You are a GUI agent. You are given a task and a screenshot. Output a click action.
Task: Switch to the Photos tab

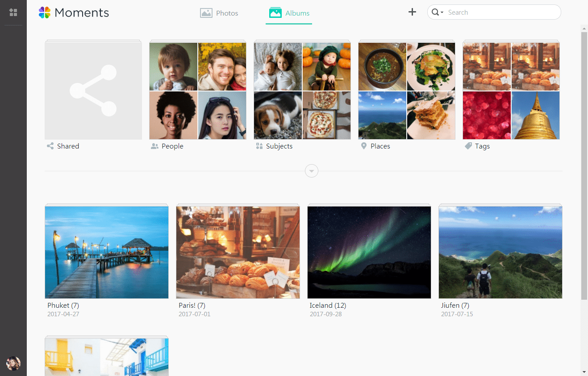219,13
